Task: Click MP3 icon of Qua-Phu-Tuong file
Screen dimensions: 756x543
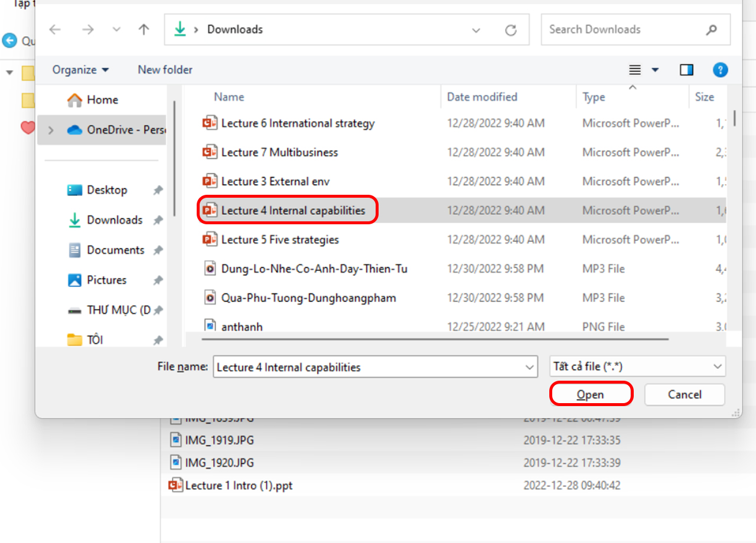Action: (x=210, y=297)
